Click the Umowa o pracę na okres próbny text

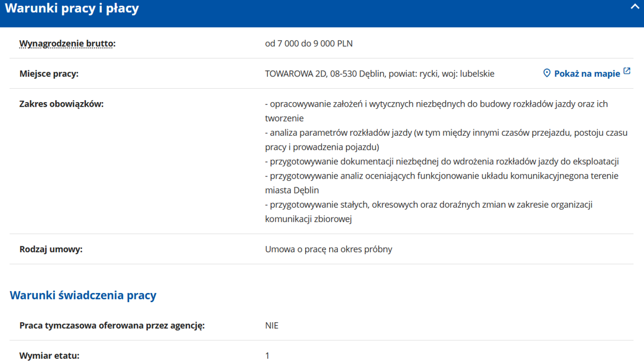coord(328,249)
